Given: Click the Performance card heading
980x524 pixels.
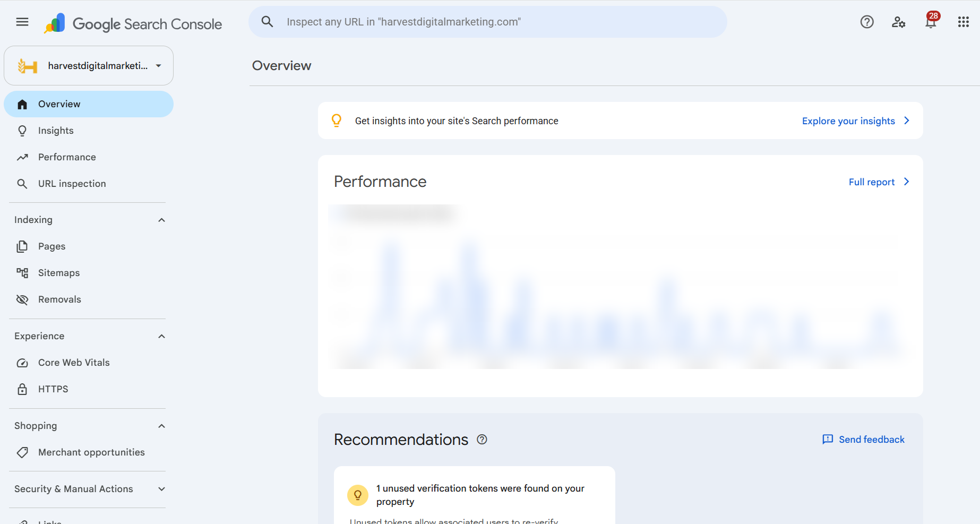Looking at the screenshot, I should (380, 182).
